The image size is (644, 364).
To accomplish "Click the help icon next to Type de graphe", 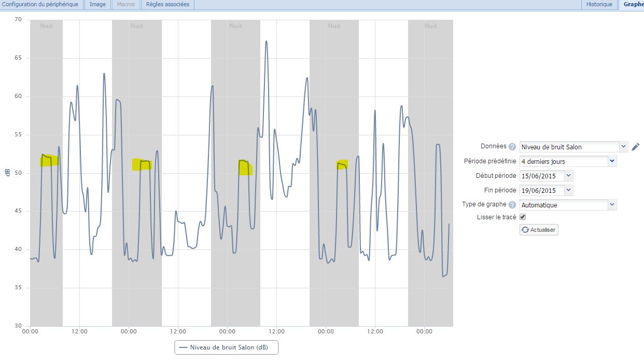I will pyautogui.click(x=512, y=205).
